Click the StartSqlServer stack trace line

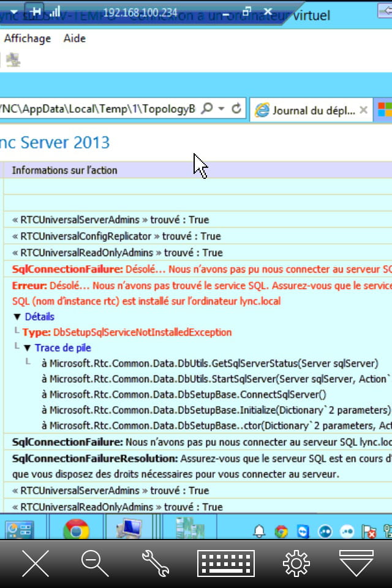pyautogui.click(x=216, y=379)
